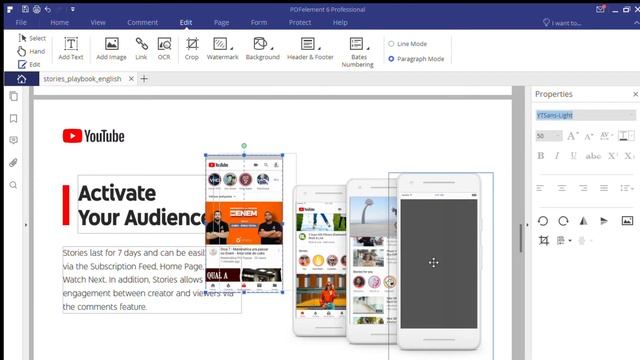Enable Paragraph Mode
The image size is (640, 360).
pyautogui.click(x=416, y=59)
